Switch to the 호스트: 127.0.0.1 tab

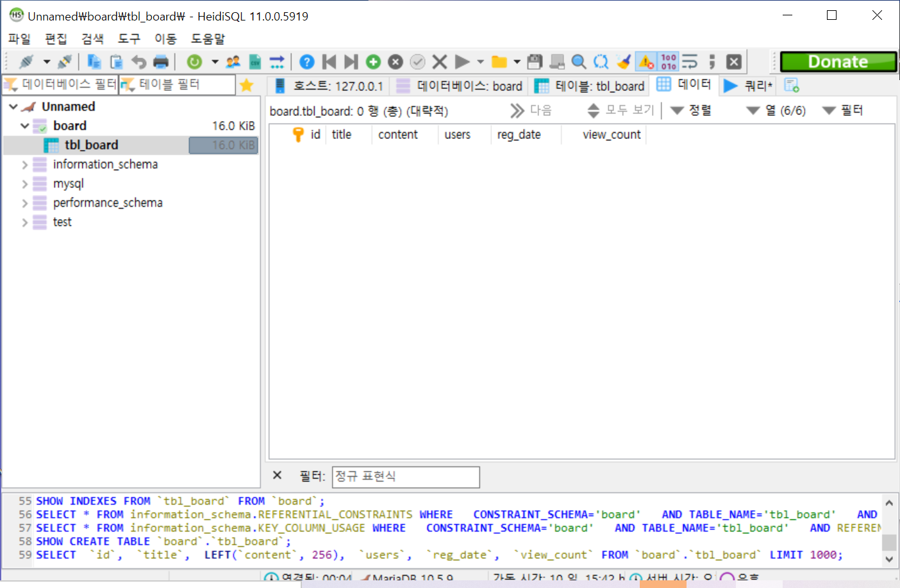328,86
